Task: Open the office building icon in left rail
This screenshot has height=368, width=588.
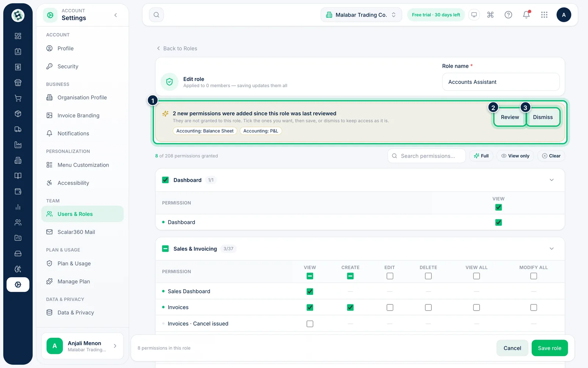Action: click(x=18, y=160)
